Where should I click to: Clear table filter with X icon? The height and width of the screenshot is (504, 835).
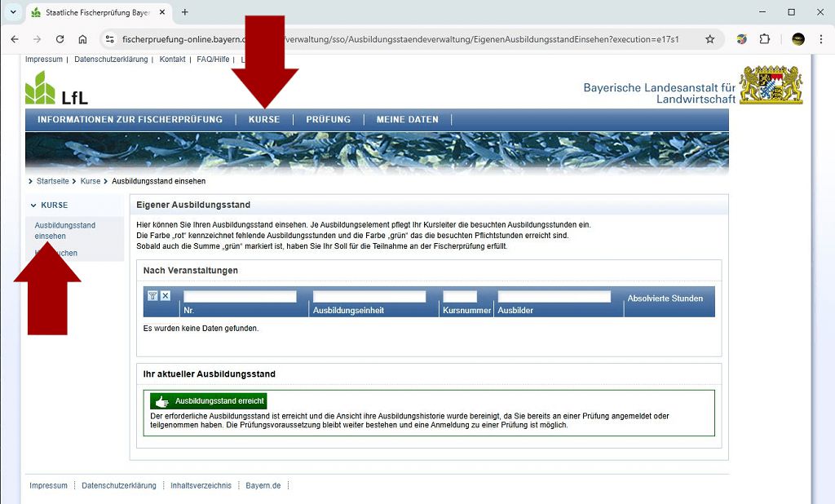(166, 296)
